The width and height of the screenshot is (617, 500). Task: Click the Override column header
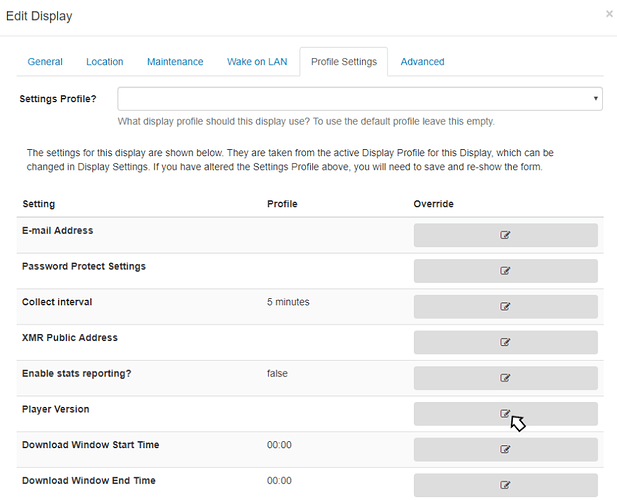click(x=433, y=204)
